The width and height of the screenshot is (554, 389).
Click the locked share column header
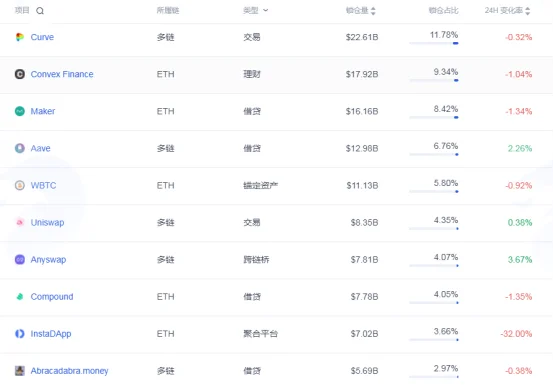pyautogui.click(x=443, y=11)
